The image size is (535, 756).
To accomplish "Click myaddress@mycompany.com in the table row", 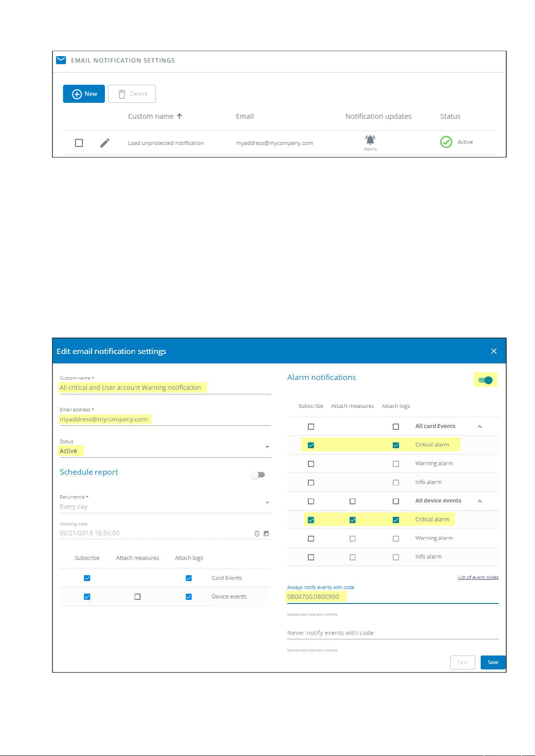I will pyautogui.click(x=275, y=143).
